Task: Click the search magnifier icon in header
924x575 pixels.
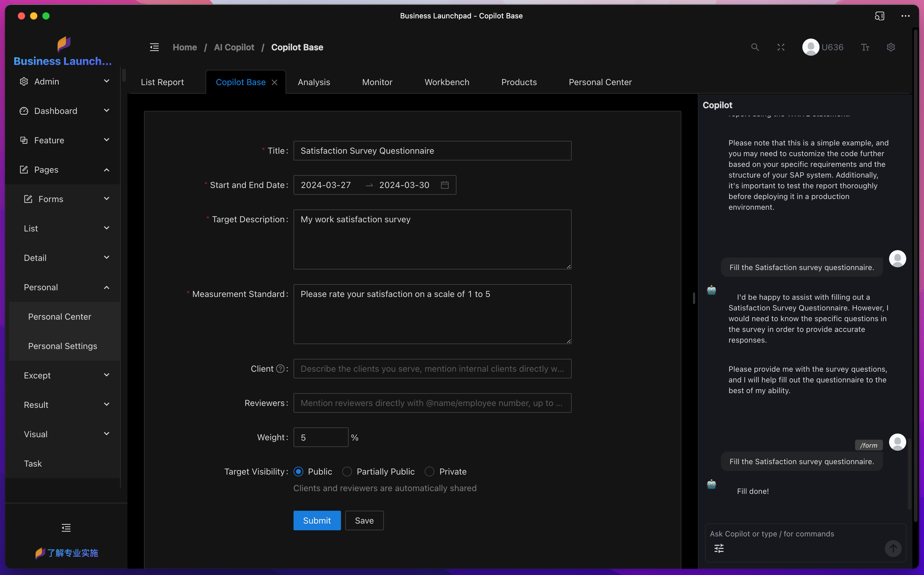Action: 755,47
